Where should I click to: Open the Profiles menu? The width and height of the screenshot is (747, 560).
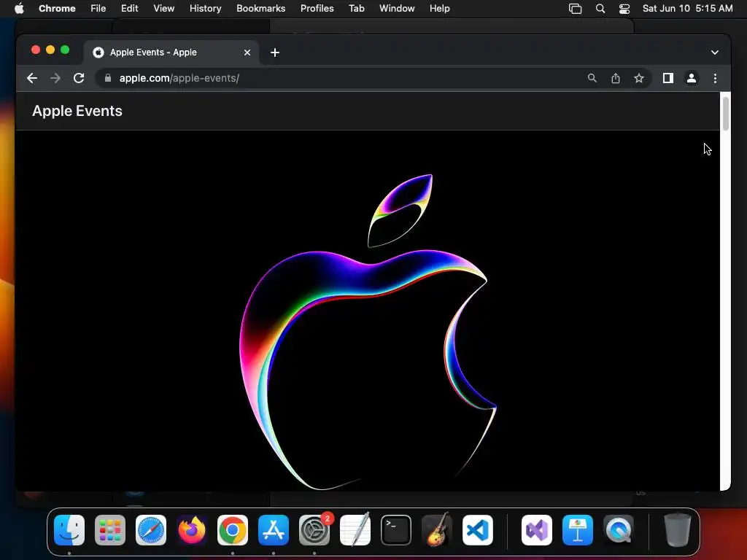point(317,9)
